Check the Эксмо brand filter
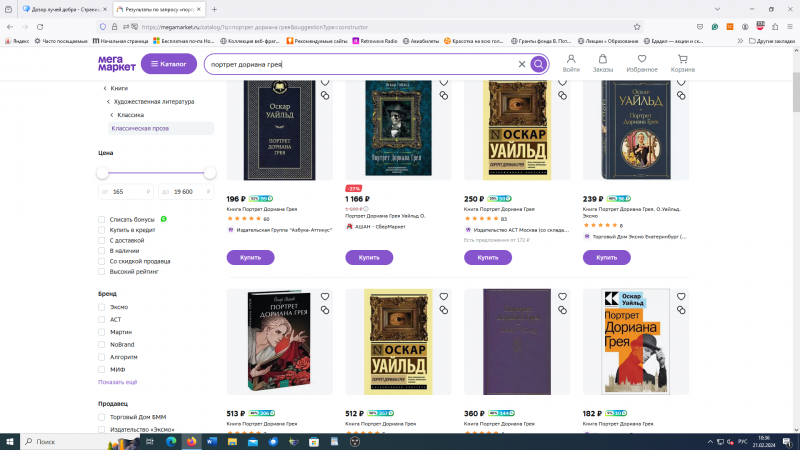 click(102, 307)
